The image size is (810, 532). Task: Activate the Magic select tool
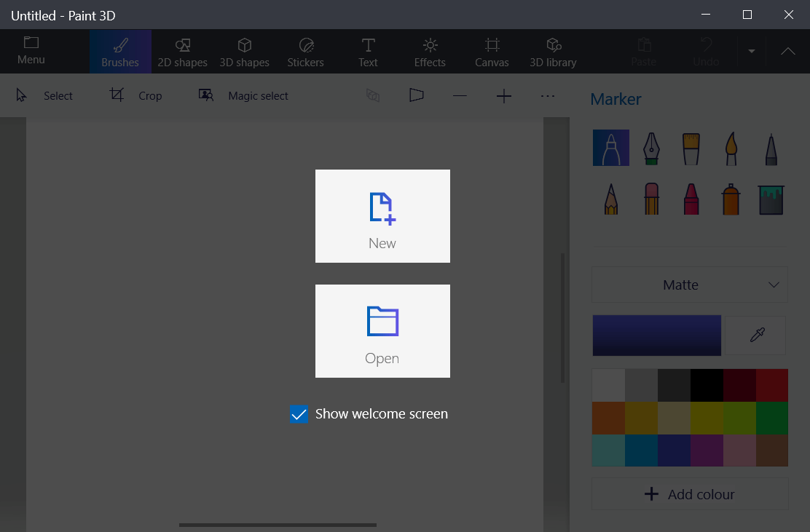243,95
